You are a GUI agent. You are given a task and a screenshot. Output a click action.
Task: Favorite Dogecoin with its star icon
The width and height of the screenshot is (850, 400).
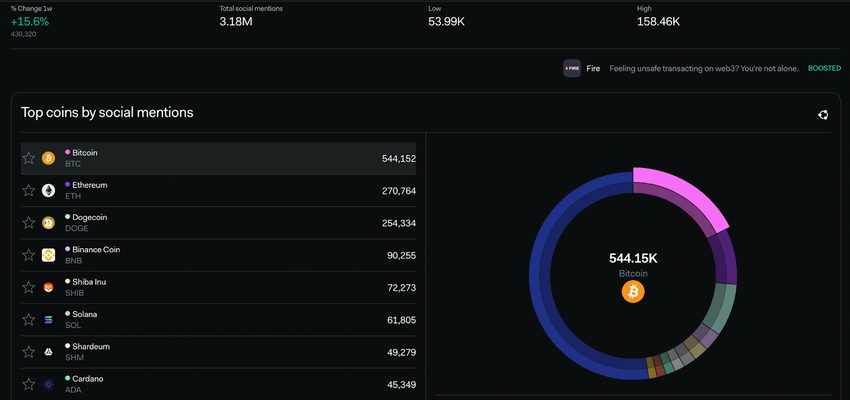pos(29,223)
